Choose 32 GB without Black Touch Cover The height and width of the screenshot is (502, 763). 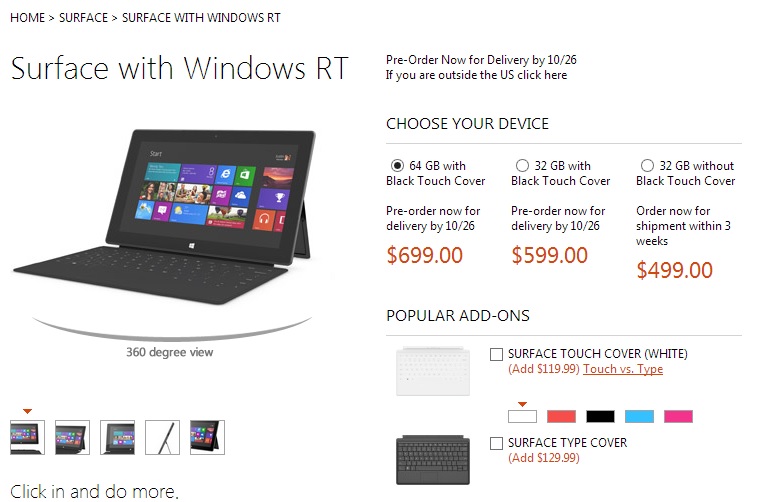coord(647,166)
